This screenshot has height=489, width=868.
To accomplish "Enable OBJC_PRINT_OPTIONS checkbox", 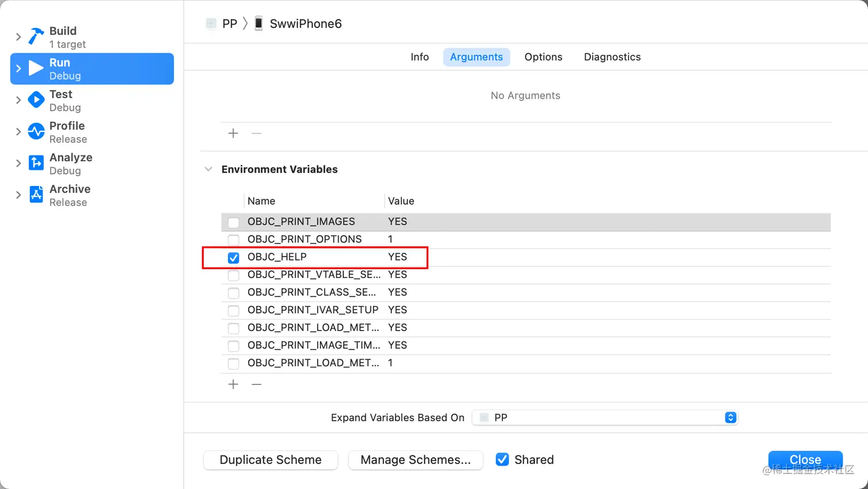I will click(234, 240).
